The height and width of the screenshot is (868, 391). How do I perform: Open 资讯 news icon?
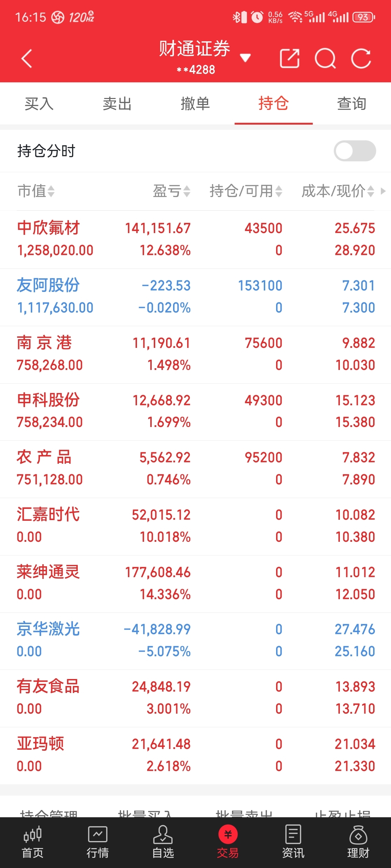pos(293,842)
